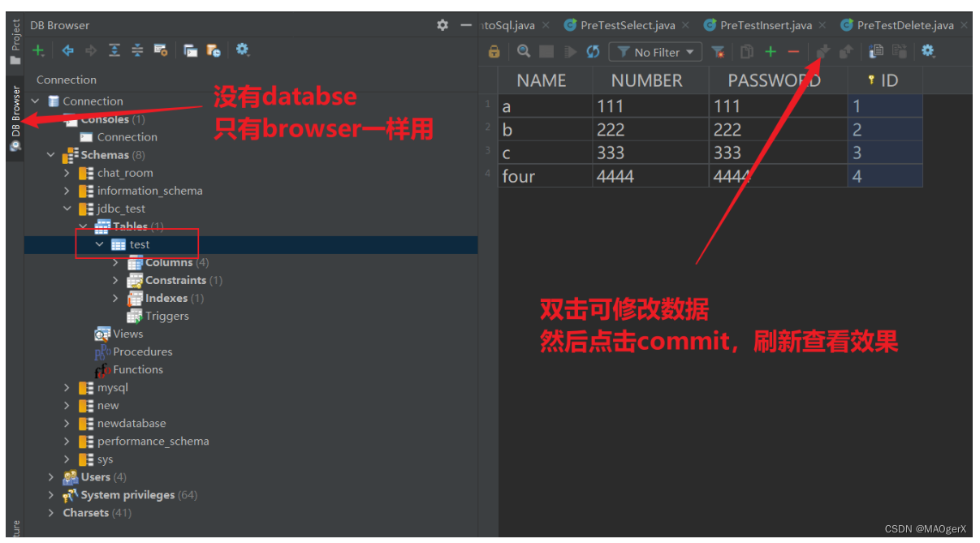Collapse the test table node

(100, 244)
